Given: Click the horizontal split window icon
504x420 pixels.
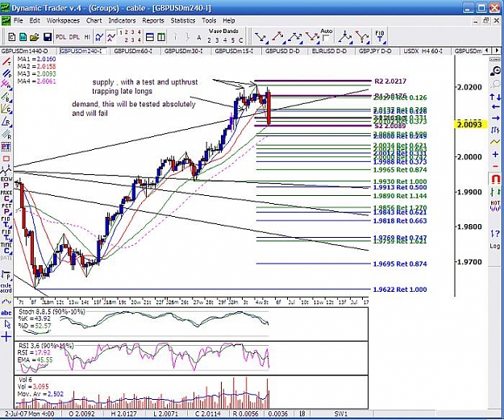Looking at the screenshot, I should pos(150,37).
